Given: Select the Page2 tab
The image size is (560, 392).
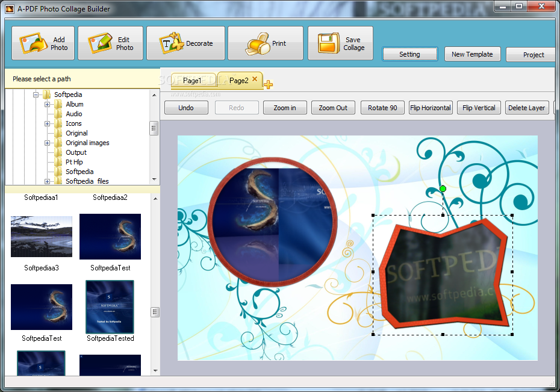Looking at the screenshot, I should [x=240, y=81].
